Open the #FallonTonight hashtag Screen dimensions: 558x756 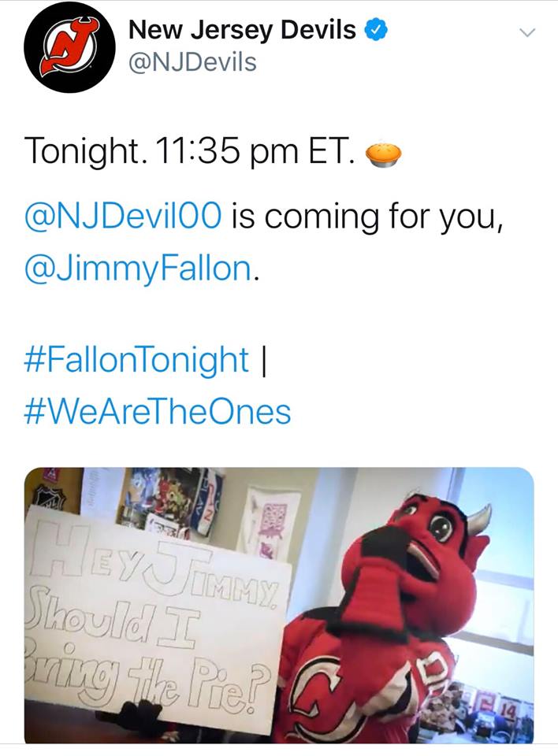tap(136, 360)
